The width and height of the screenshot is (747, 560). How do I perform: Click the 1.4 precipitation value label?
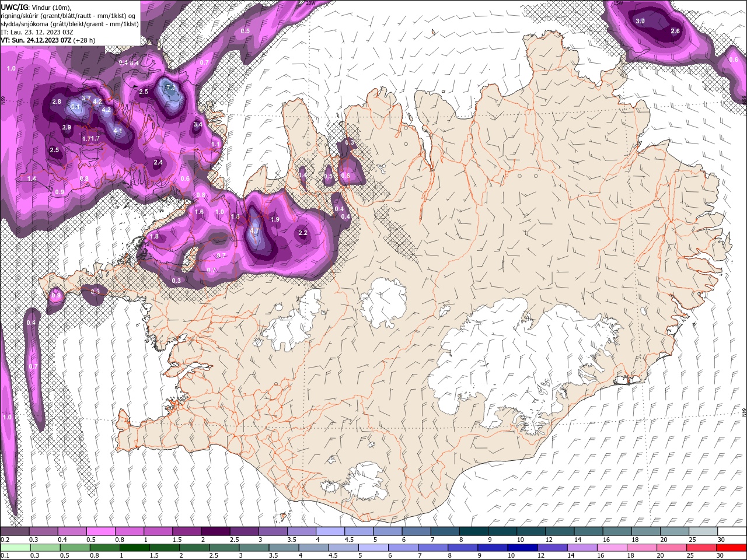pyautogui.click(x=32, y=178)
